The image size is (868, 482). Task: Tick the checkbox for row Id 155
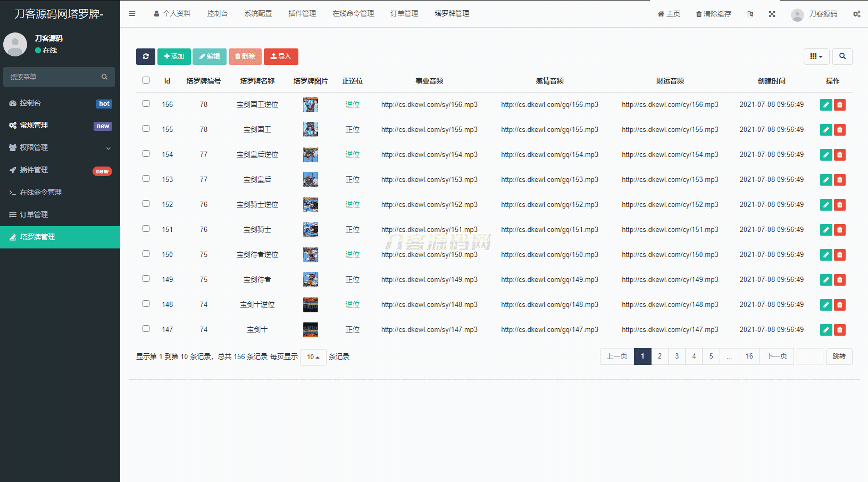click(x=146, y=129)
